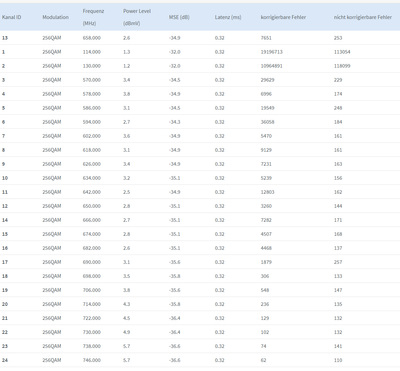Select frequency cell '682.000'
The image size is (400, 371).
pos(92,248)
